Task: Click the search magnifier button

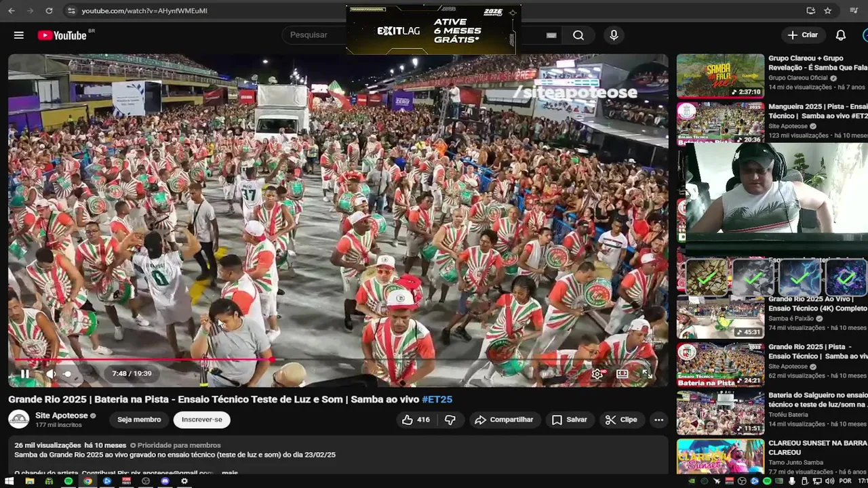Action: (578, 35)
